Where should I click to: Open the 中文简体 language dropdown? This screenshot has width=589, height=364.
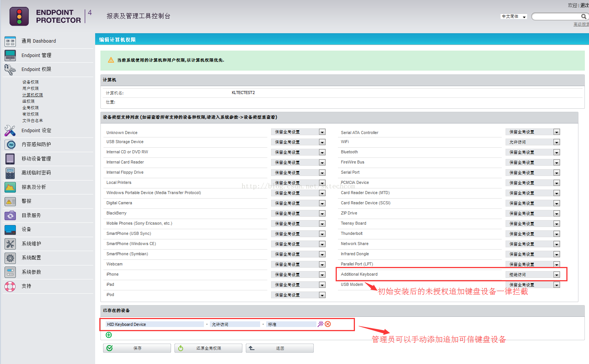click(x=513, y=17)
